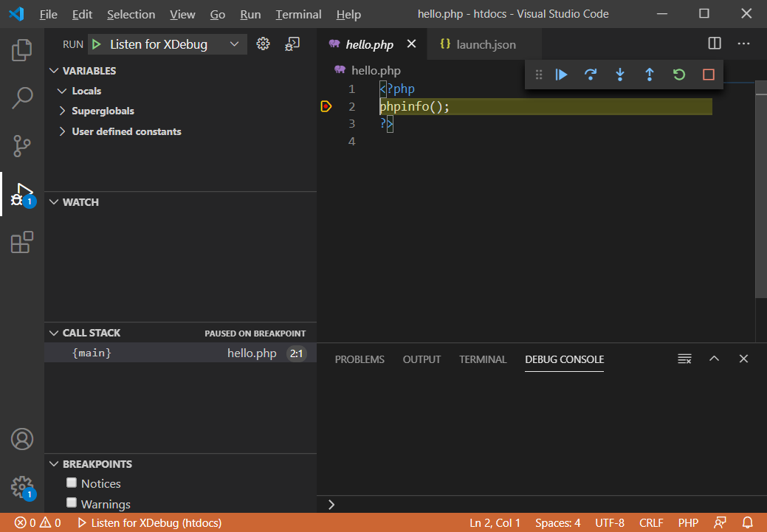This screenshot has width=767, height=532.
Task: Toggle the breakpoint on line 2
Action: pyautogui.click(x=326, y=107)
